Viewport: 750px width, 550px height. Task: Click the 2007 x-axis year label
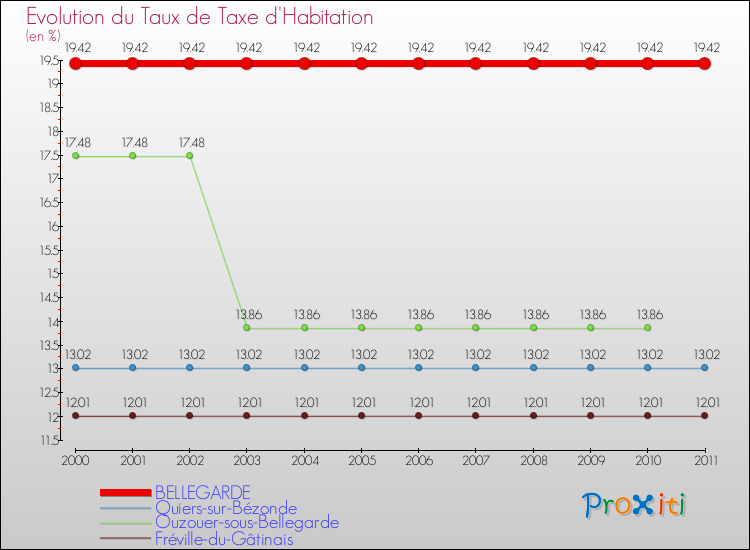[475, 460]
